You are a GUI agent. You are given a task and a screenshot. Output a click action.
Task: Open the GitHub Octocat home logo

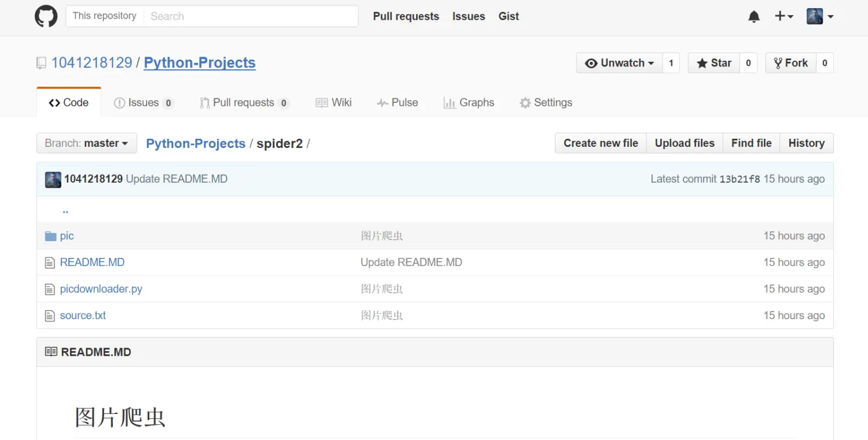point(46,16)
